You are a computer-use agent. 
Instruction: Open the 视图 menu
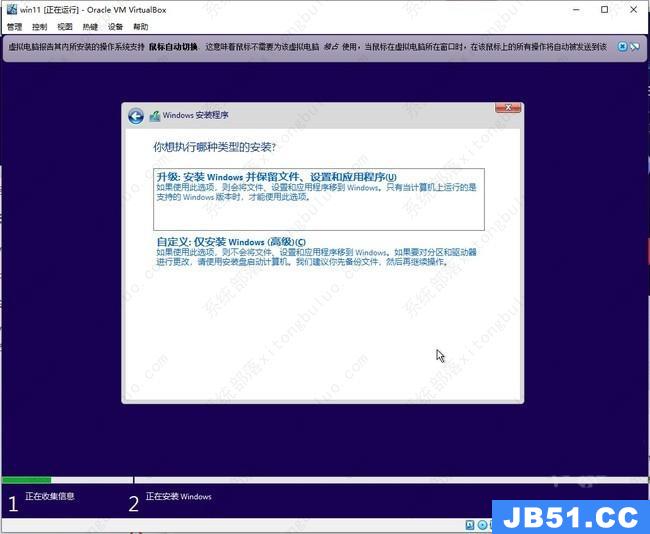[65, 27]
